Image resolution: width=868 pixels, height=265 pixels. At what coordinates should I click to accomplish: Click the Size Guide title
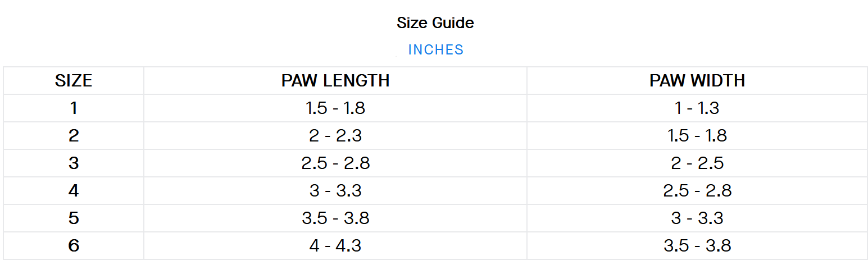click(x=435, y=23)
